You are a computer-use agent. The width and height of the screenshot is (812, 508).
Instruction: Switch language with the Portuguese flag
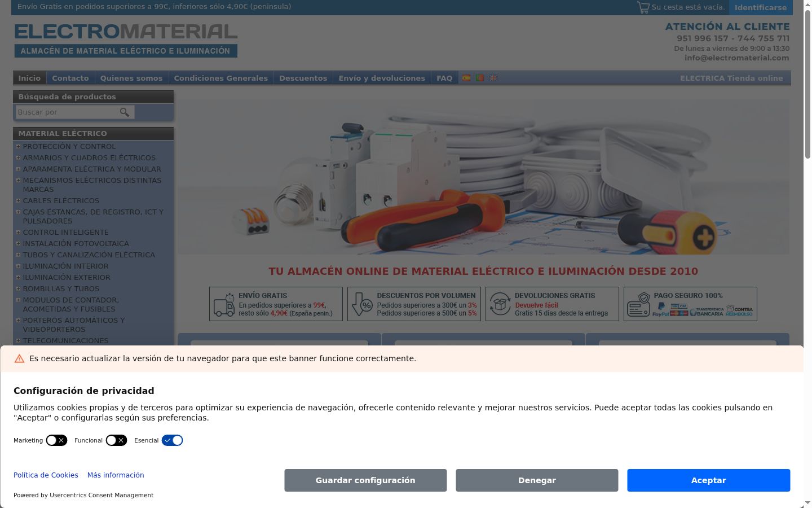tap(480, 78)
